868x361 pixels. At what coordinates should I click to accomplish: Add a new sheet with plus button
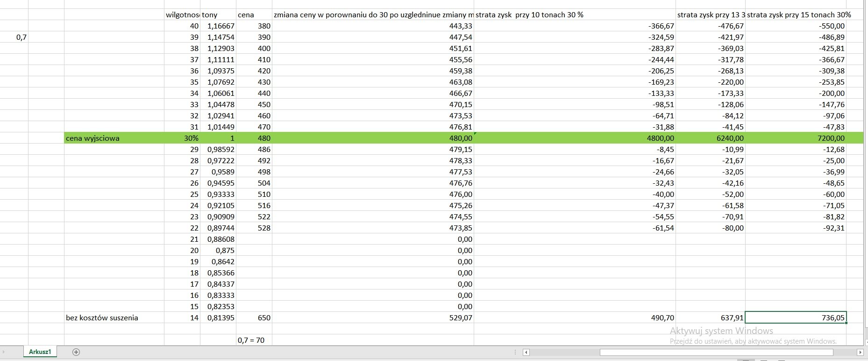(76, 352)
